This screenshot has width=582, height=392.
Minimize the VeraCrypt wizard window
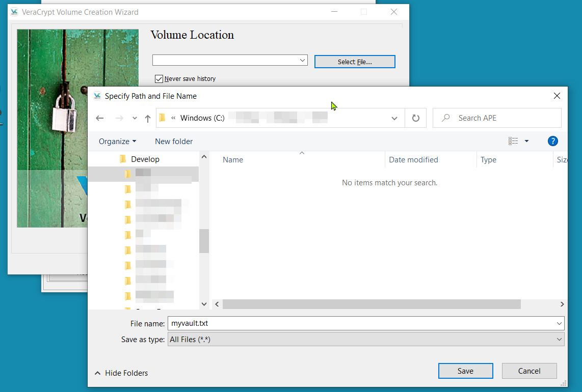[334, 12]
